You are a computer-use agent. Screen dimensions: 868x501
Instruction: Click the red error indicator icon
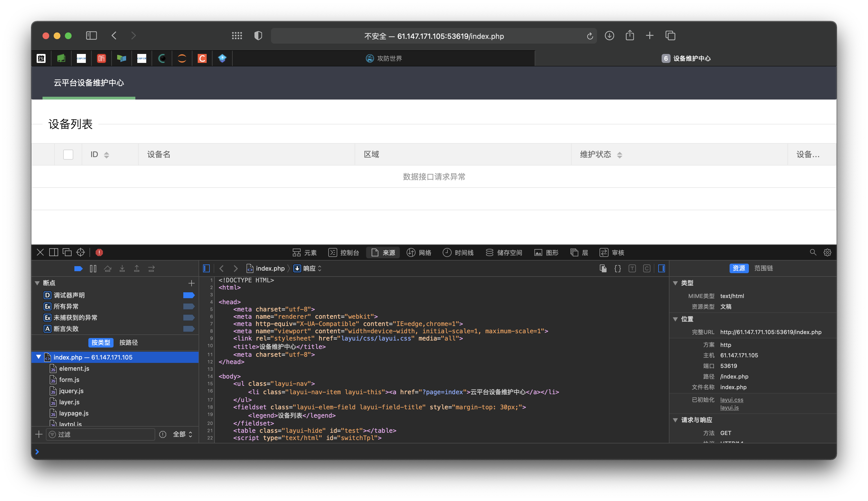click(99, 252)
